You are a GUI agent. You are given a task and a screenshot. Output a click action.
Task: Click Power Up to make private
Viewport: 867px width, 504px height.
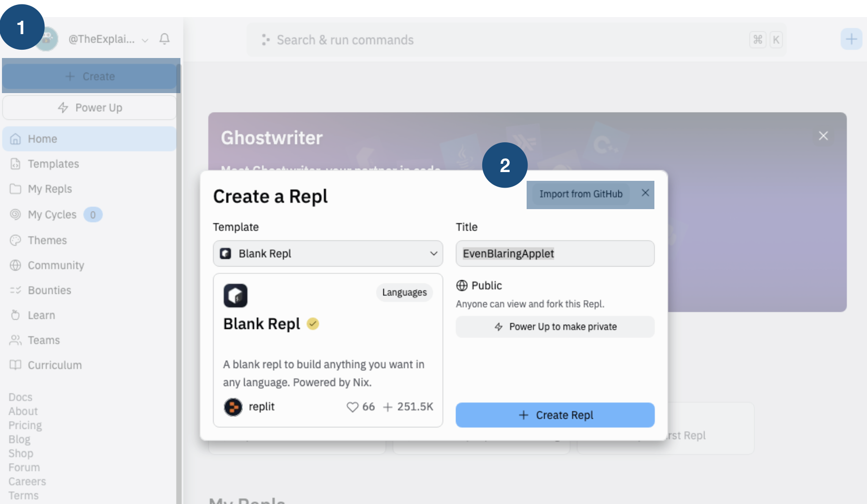coord(555,327)
